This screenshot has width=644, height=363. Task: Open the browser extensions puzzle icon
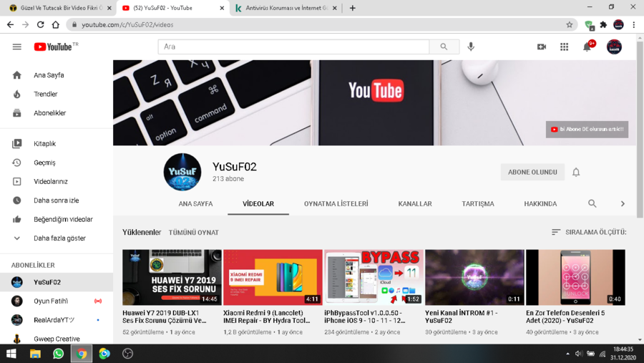tap(603, 24)
